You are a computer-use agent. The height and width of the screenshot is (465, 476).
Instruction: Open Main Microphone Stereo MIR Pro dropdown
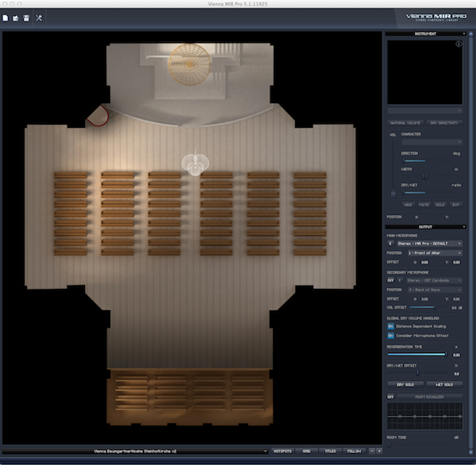(428, 244)
